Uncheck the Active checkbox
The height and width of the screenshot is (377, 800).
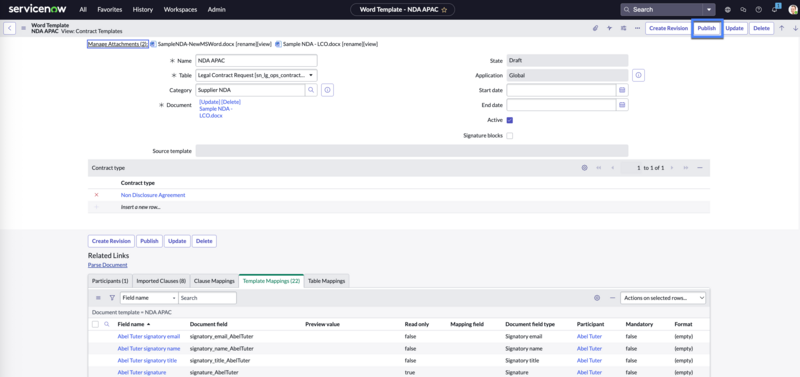point(510,120)
